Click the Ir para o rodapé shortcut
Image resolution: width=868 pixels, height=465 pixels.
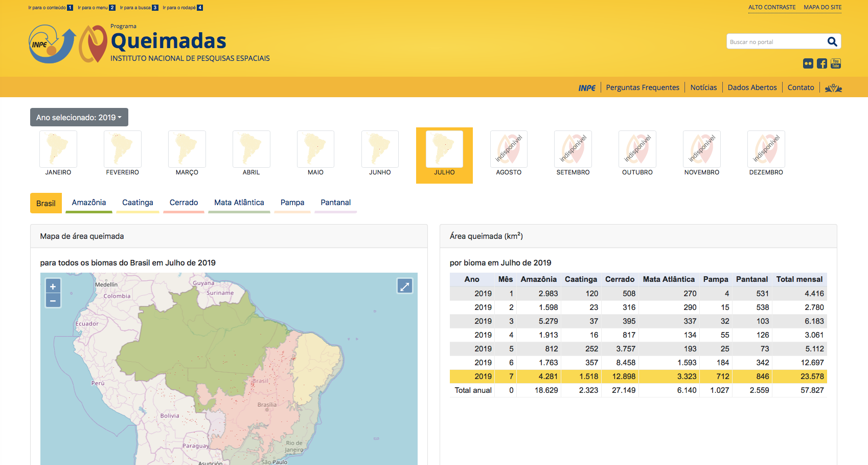click(182, 8)
